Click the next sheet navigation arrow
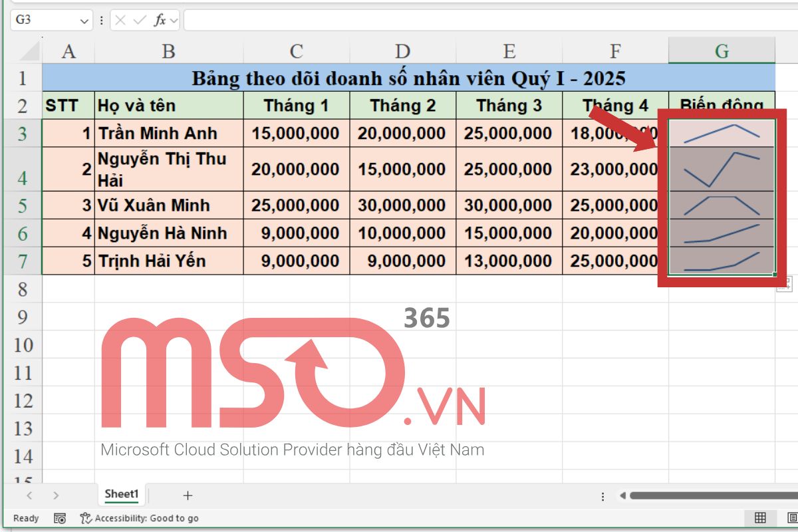Screen dimensions: 798x532 (x=56, y=495)
